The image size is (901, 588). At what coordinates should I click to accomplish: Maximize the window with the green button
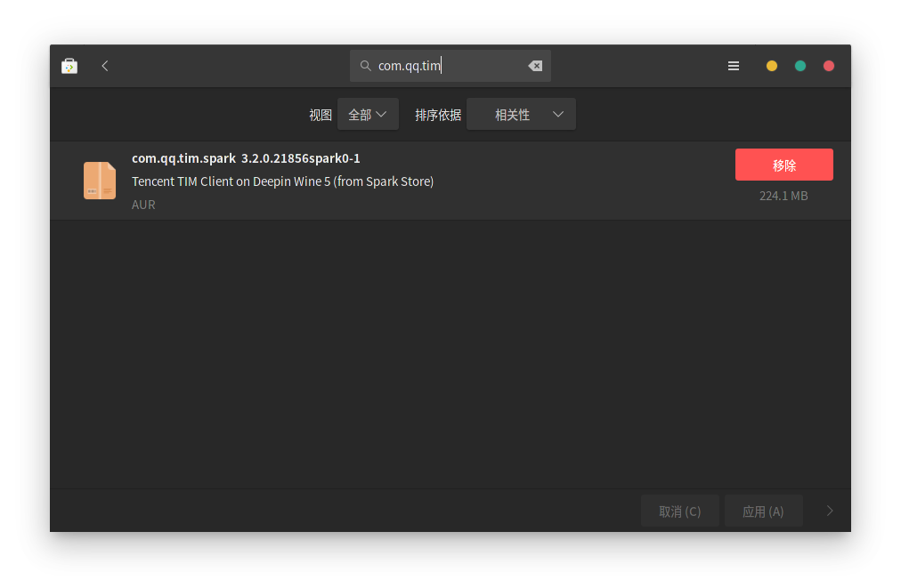coord(800,66)
